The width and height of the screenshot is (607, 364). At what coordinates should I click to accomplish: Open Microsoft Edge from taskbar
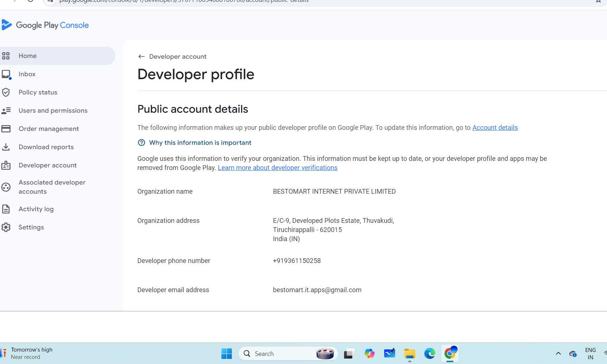pos(430,353)
